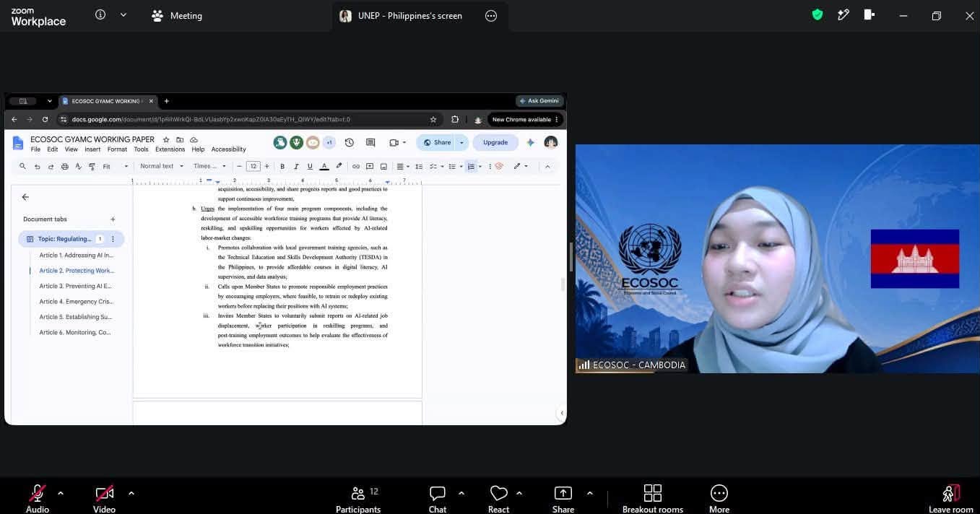Open the Editing mode pencil dropdown

[x=521, y=166]
